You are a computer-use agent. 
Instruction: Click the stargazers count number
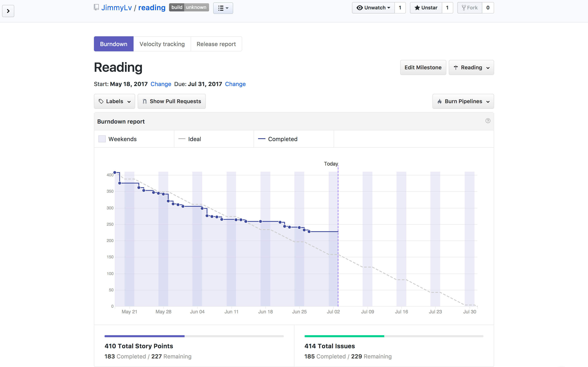447,8
